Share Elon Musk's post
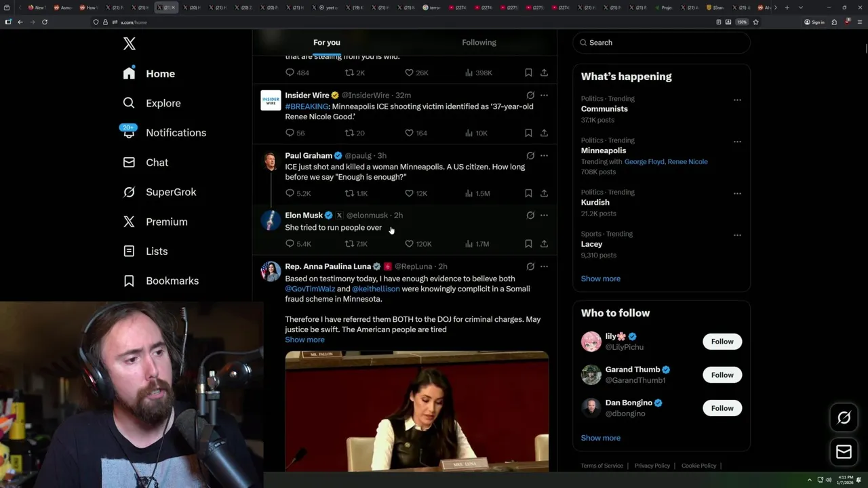Screen dimensions: 868x488 [544, 243]
